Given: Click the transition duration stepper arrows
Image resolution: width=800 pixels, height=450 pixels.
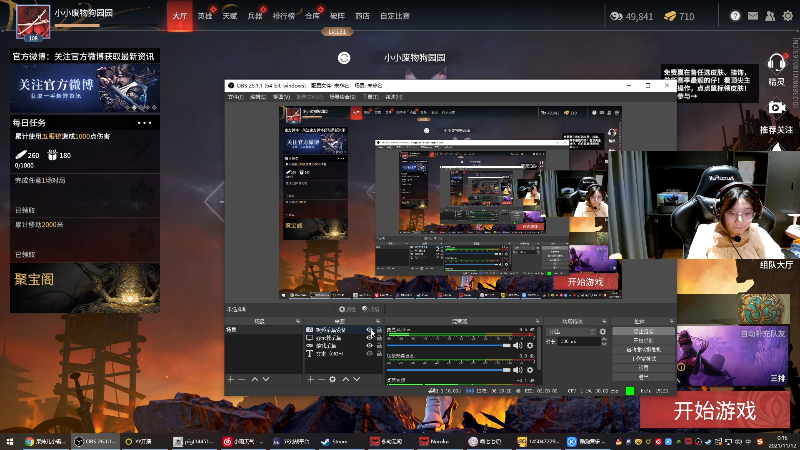Looking at the screenshot, I should click(x=604, y=341).
